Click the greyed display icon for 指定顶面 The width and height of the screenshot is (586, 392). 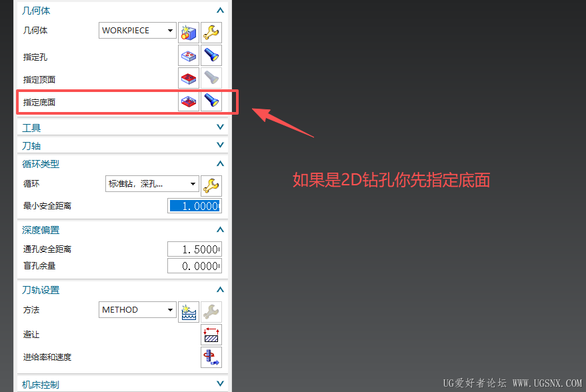[x=211, y=78]
